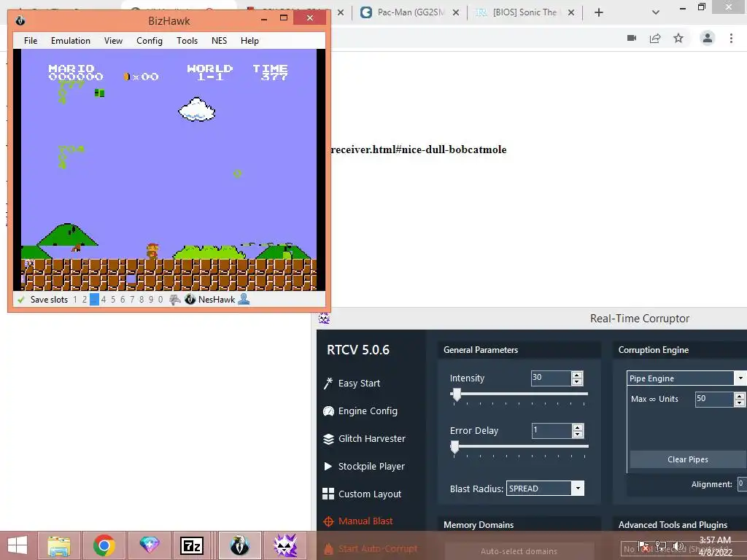Image resolution: width=747 pixels, height=560 pixels.
Task: Select save slot 5 in BizHawk
Action: point(113,300)
